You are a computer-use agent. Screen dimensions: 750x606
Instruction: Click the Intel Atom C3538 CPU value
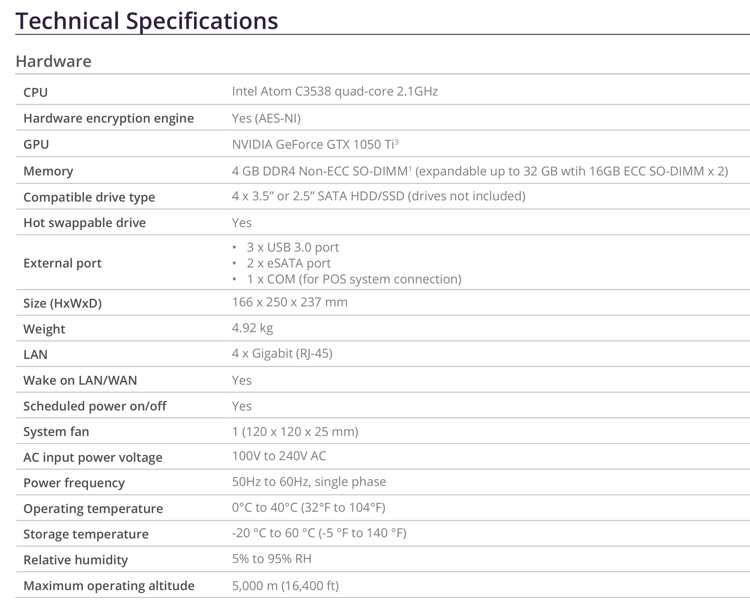pyautogui.click(x=334, y=92)
